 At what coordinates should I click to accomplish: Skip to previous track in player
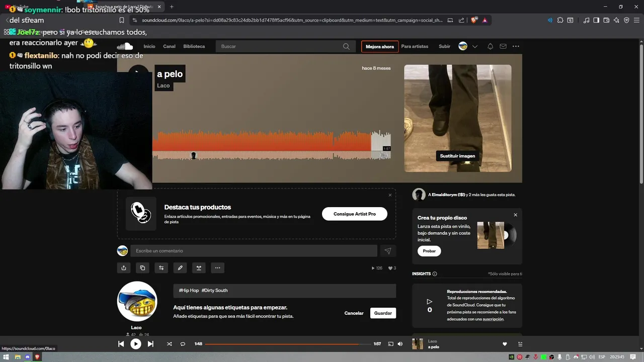pos(121,344)
